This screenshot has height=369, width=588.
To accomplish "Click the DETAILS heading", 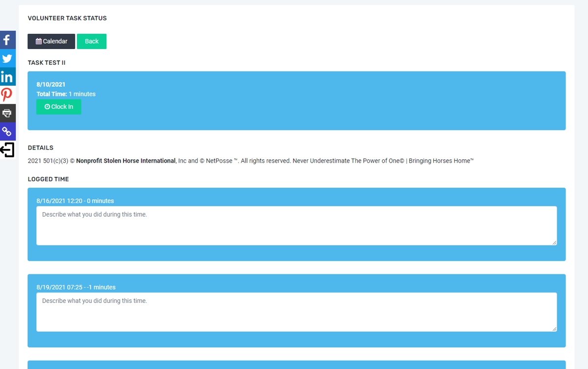I will (41, 148).
